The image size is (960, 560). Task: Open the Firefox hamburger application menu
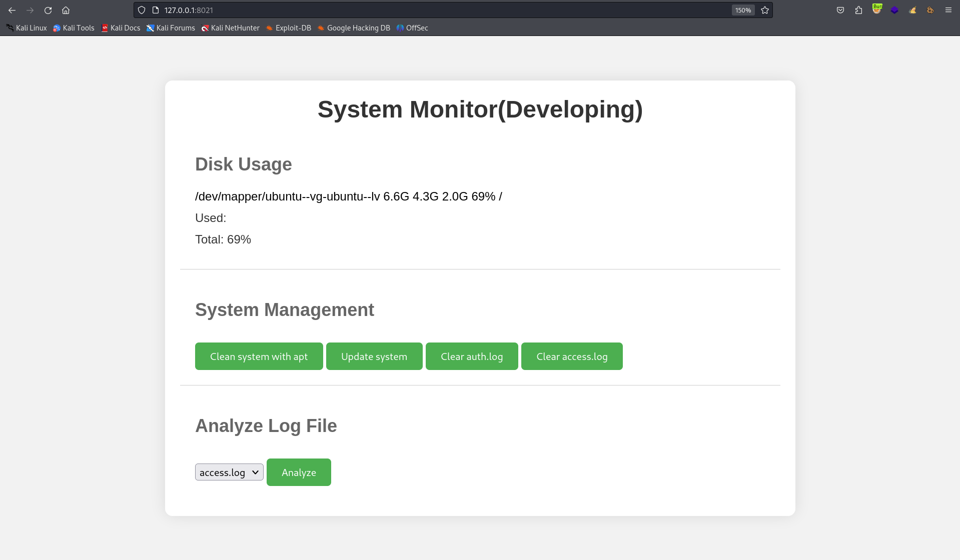point(948,10)
